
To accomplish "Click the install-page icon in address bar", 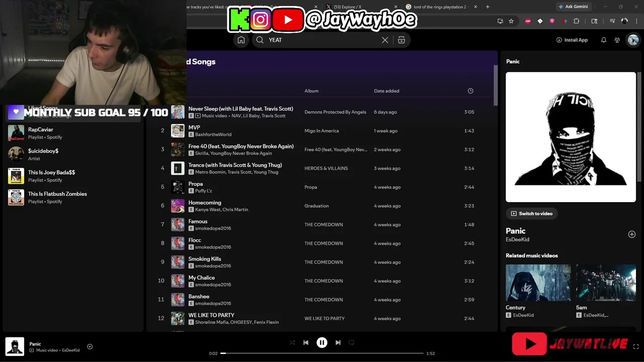I will [500, 21].
